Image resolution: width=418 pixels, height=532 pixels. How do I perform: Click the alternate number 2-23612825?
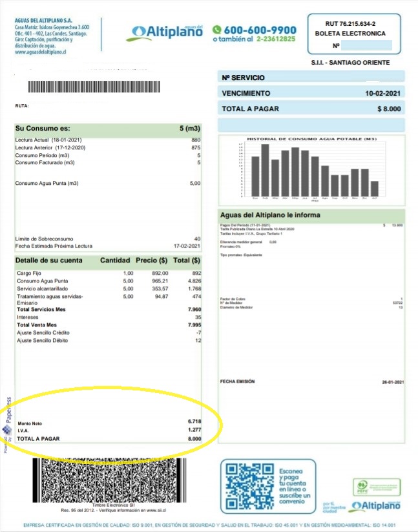[x=276, y=39]
